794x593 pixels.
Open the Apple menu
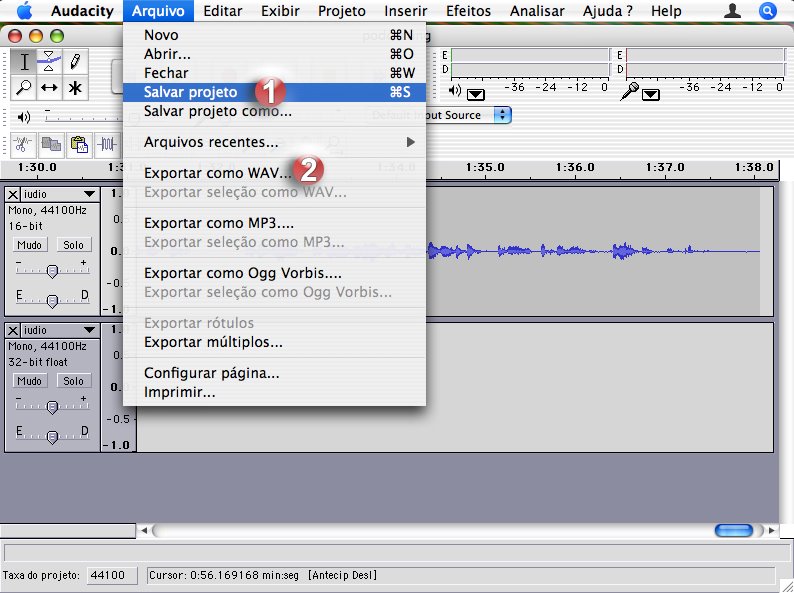click(x=24, y=11)
